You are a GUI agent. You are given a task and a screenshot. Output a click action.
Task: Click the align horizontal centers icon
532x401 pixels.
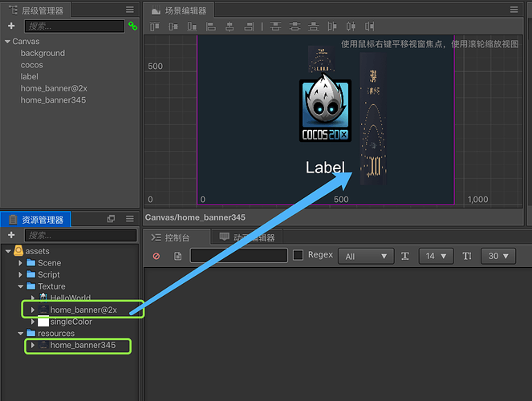229,26
